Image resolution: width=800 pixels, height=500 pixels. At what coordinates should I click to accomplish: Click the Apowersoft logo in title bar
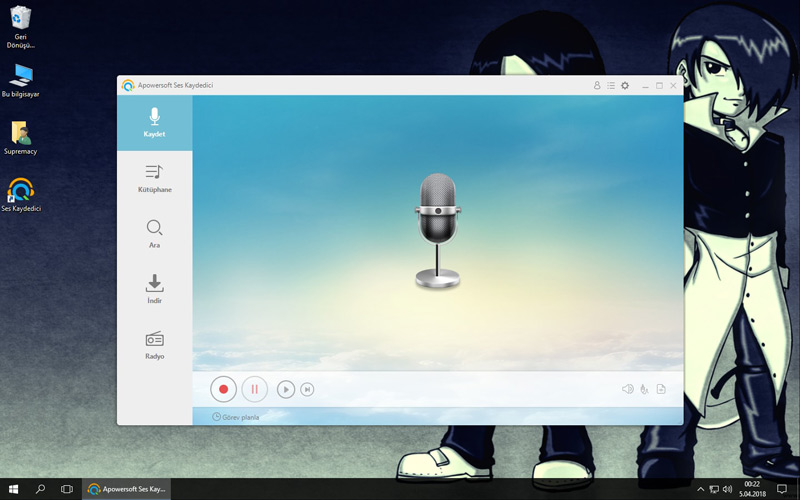pos(128,85)
